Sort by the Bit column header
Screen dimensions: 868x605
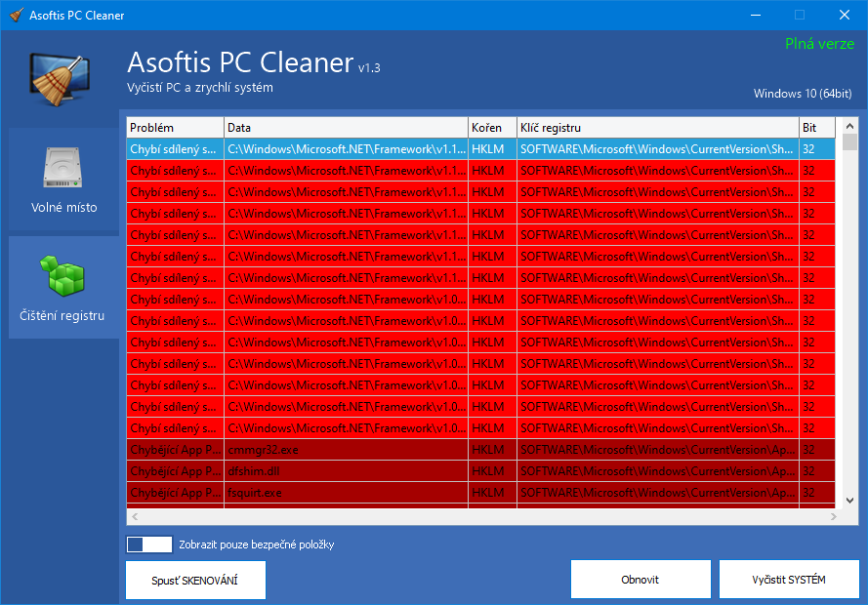[x=817, y=128]
